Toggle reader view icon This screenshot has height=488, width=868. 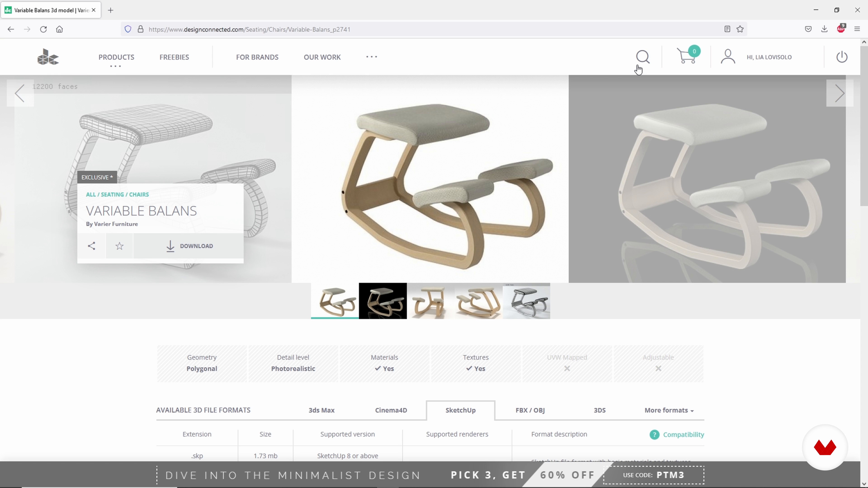pos(727,29)
